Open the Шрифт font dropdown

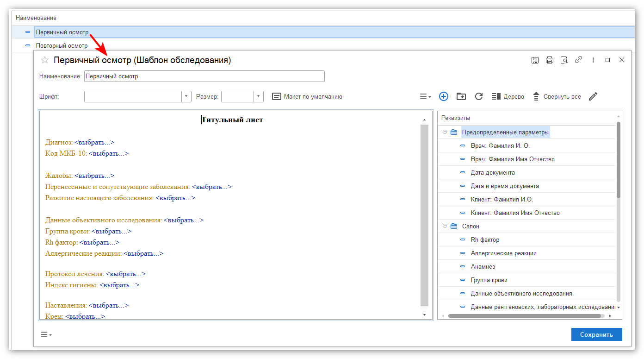[186, 96]
